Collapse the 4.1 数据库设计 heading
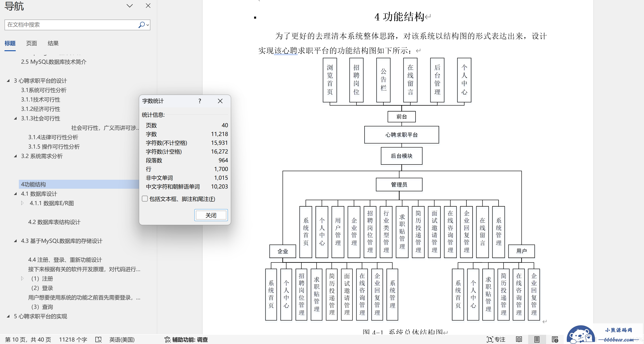Image resolution: width=644 pixels, height=344 pixels. pyautogui.click(x=15, y=194)
